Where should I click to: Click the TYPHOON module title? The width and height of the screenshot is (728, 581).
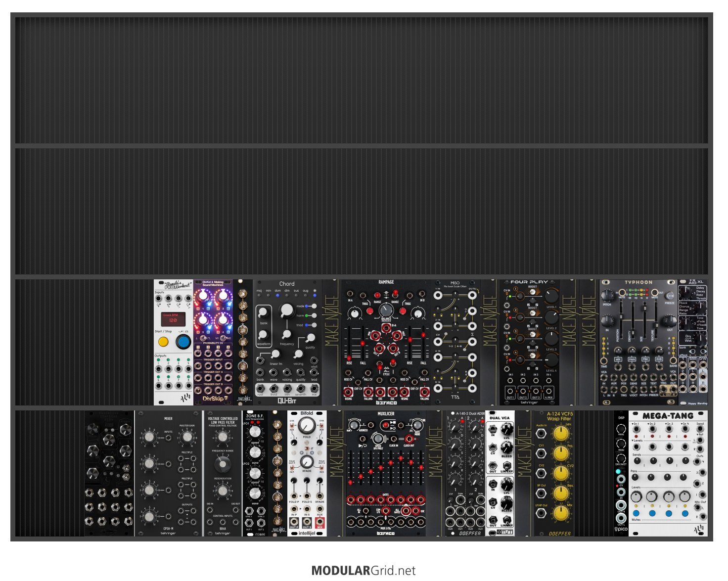tap(638, 283)
